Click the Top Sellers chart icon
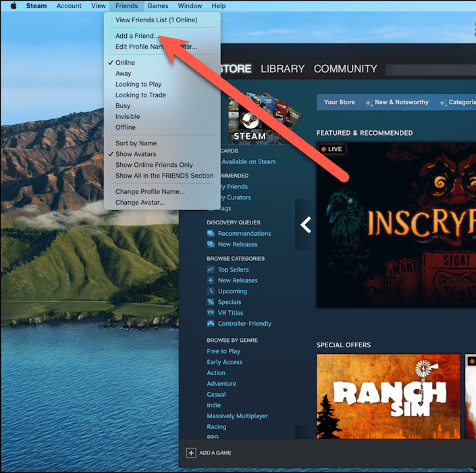This screenshot has width=476, height=473. click(x=211, y=270)
